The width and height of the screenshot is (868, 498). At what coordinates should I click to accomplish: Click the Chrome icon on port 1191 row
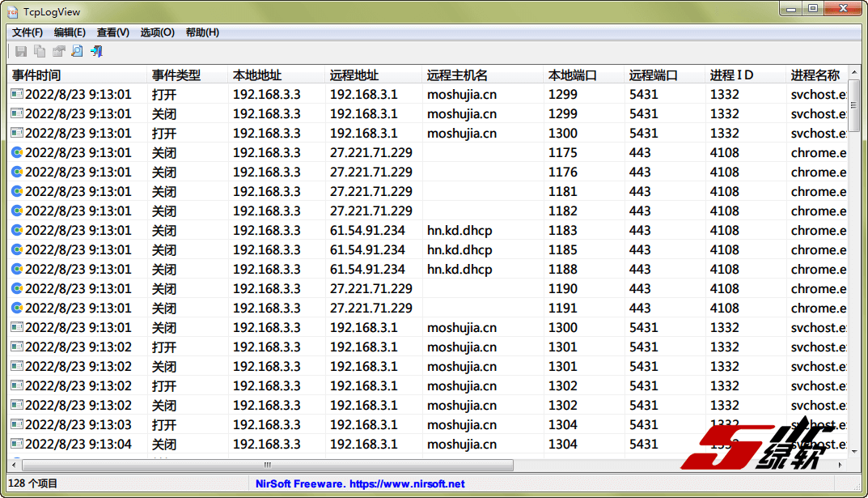tap(17, 308)
